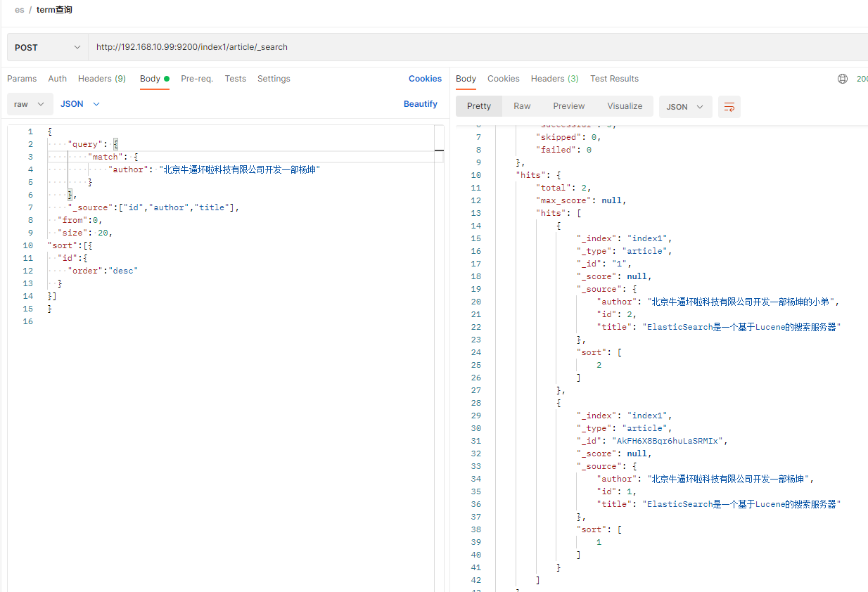
Task: Open the request Settings tab
Action: (x=274, y=79)
